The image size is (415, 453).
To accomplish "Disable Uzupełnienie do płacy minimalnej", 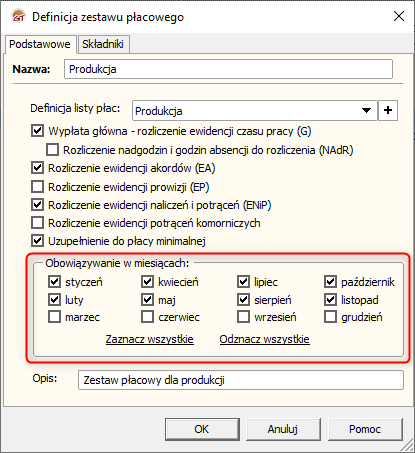I will (x=37, y=240).
